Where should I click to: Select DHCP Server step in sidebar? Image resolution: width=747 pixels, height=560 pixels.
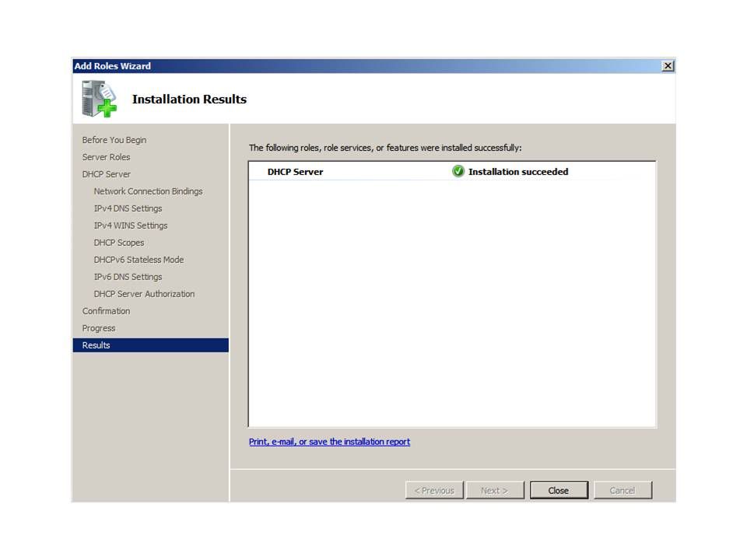[x=107, y=174]
